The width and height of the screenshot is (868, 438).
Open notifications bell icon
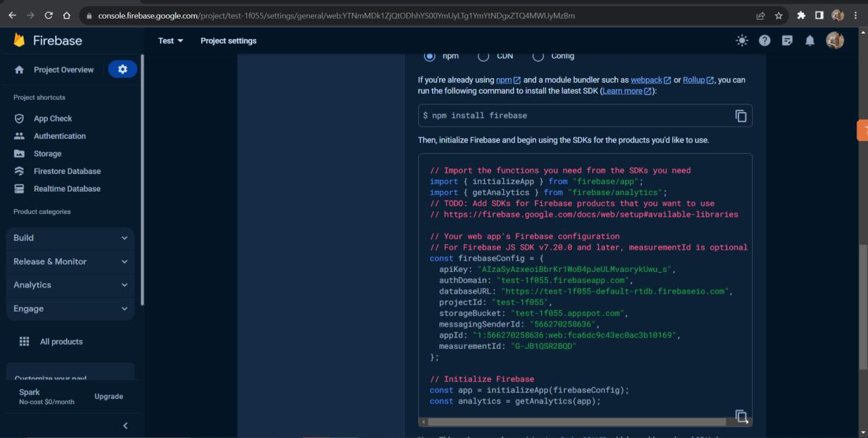(x=810, y=40)
